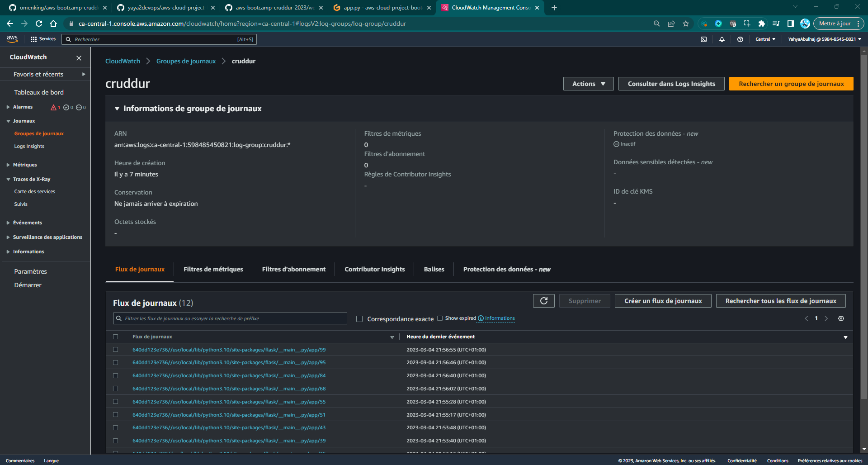Switch to Balises tab
The width and height of the screenshot is (868, 465).
(434, 269)
